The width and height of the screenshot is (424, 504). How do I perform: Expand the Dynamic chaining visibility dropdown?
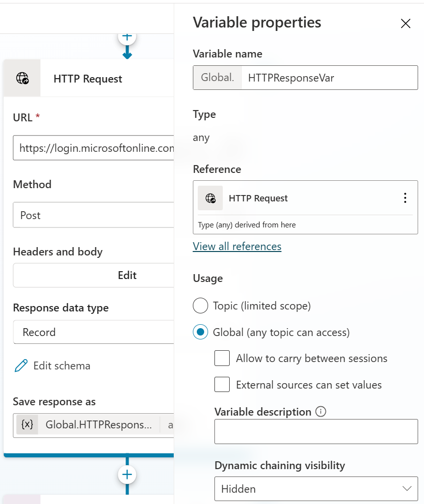coord(316,489)
